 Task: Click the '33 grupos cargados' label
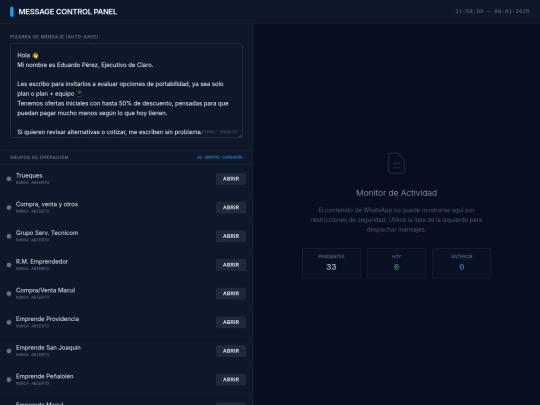coord(220,157)
